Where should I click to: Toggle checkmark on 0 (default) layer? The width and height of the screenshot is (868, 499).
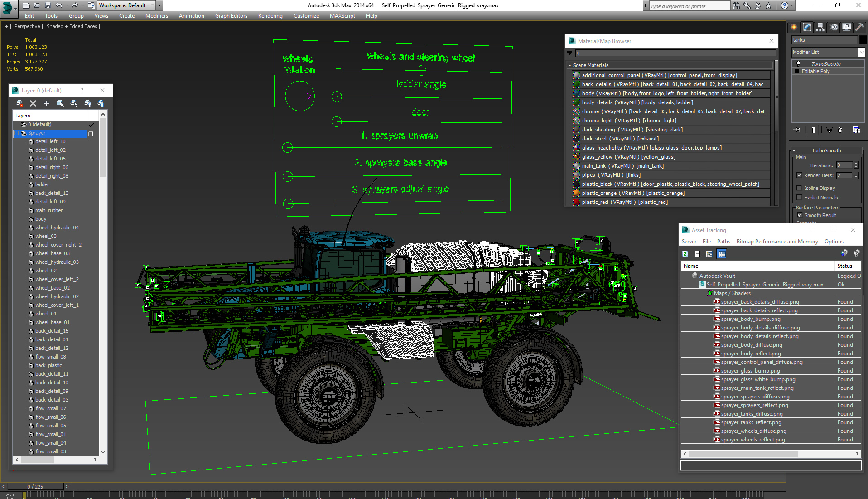point(91,125)
